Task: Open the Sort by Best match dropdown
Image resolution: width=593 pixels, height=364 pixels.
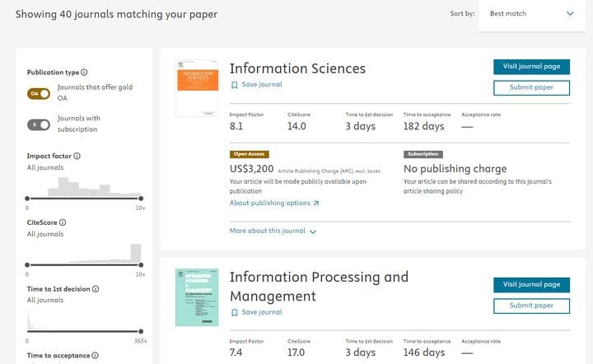Action: click(x=531, y=14)
